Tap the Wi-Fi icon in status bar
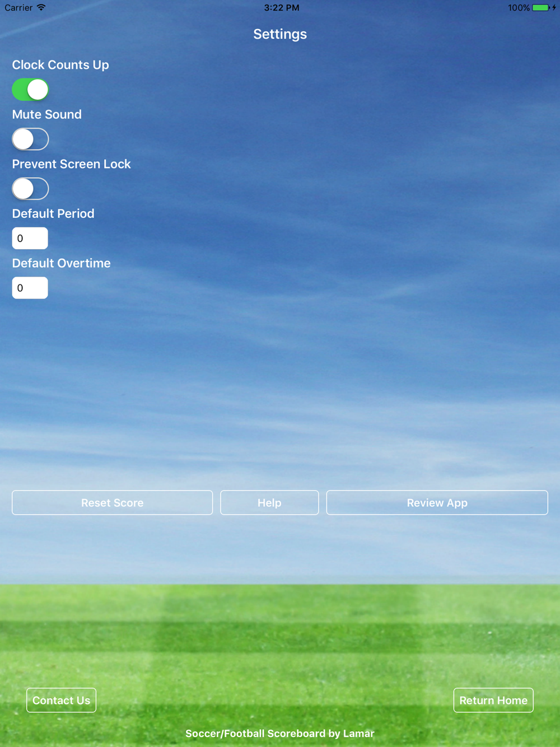 pos(41,7)
